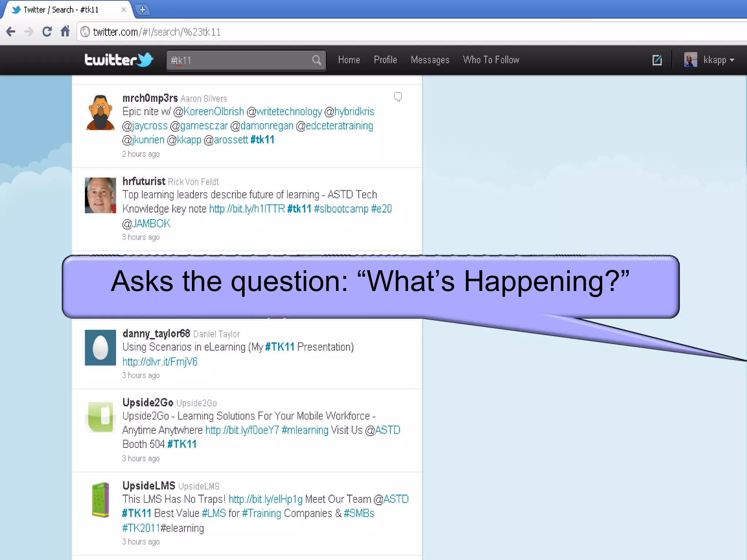Viewport: 747px width, 560px height.
Task: Open @jaycross mention
Action: tap(145, 126)
